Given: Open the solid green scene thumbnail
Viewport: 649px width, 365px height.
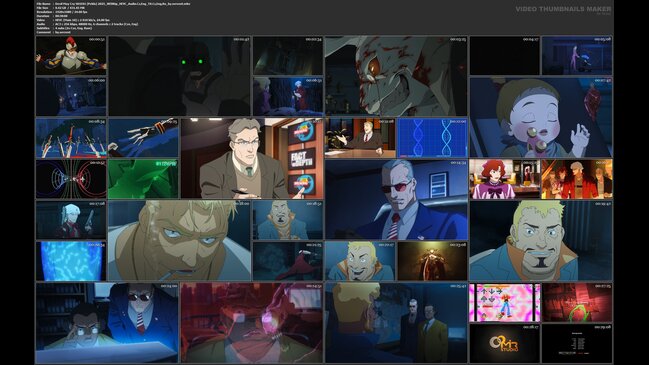Looking at the screenshot, I should click(143, 179).
